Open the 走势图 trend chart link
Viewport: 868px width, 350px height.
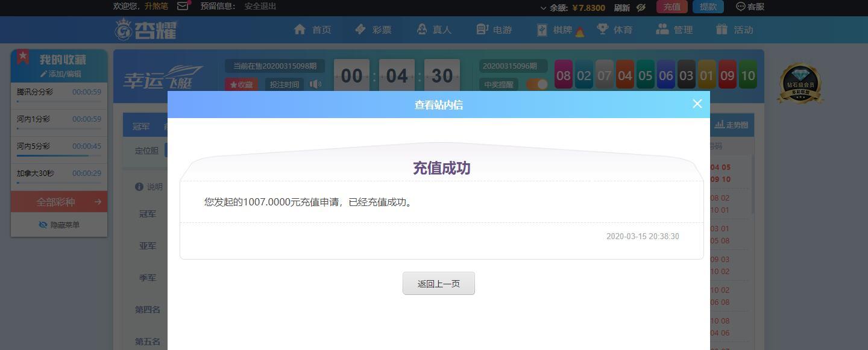731,125
